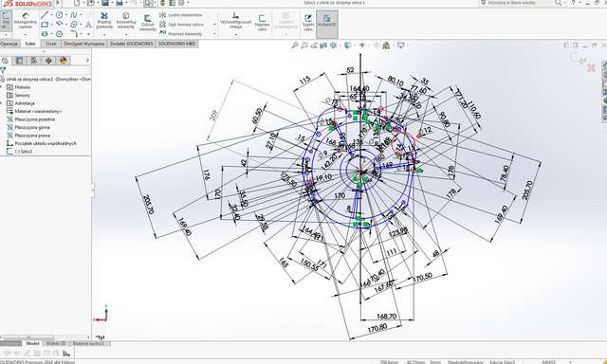Toggle the feature tree filter funnel

[x=3, y=70]
